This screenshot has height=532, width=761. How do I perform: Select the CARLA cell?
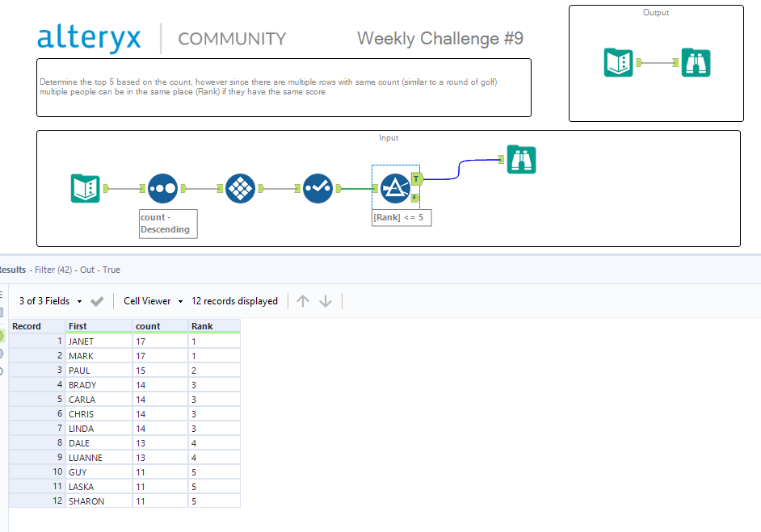(x=99, y=400)
